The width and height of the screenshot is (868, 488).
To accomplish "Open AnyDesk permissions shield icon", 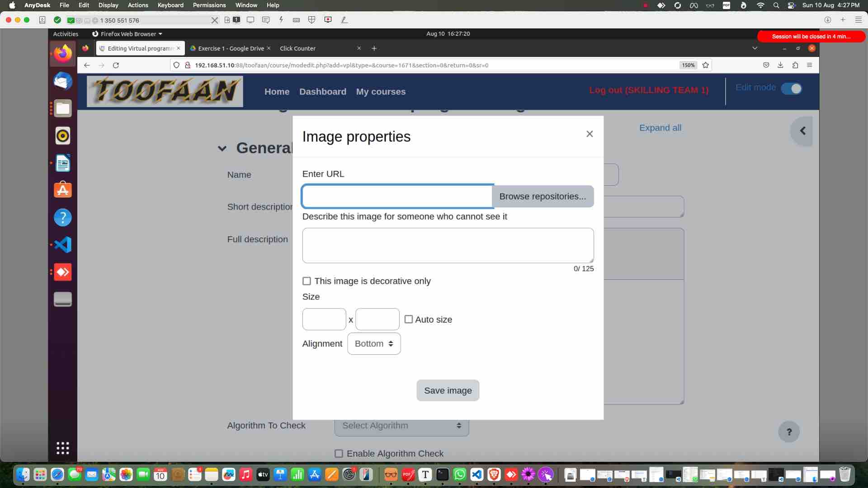I will tap(312, 20).
